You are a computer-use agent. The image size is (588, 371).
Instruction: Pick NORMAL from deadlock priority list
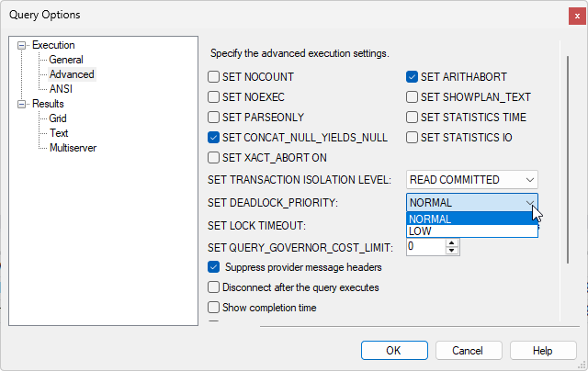471,219
